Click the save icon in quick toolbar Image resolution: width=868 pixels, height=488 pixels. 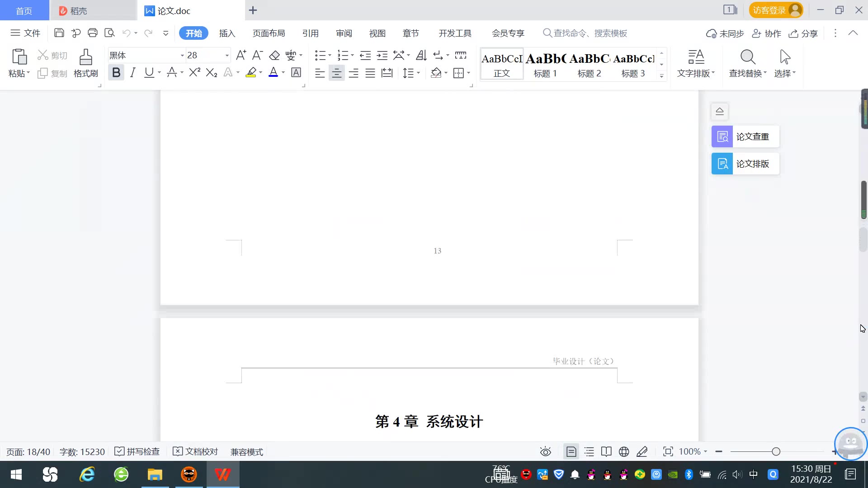(59, 33)
